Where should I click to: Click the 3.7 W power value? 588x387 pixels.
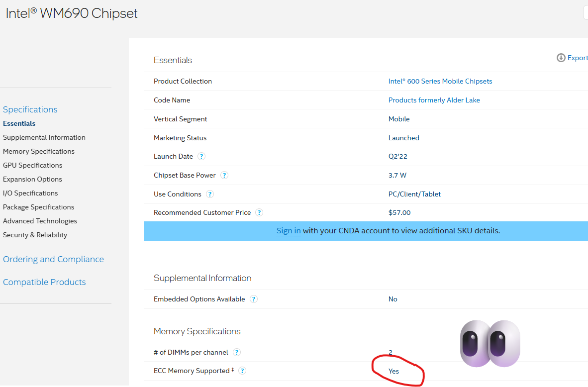tap(397, 175)
